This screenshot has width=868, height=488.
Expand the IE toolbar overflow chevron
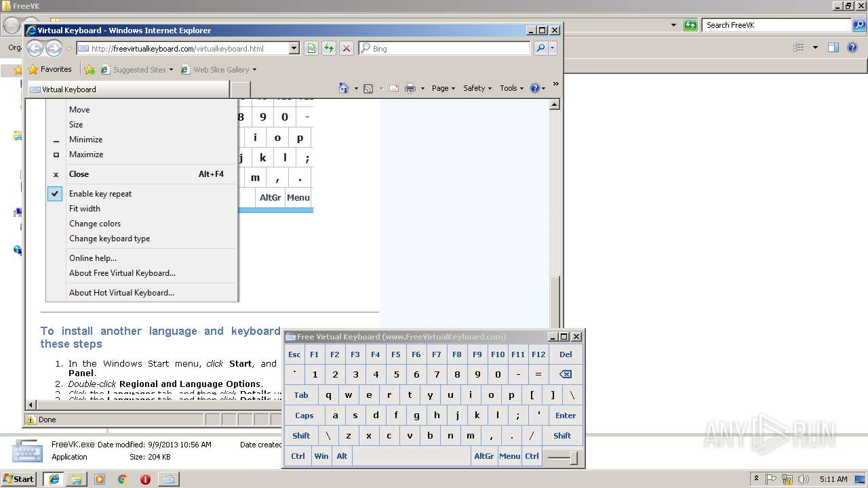[555, 84]
